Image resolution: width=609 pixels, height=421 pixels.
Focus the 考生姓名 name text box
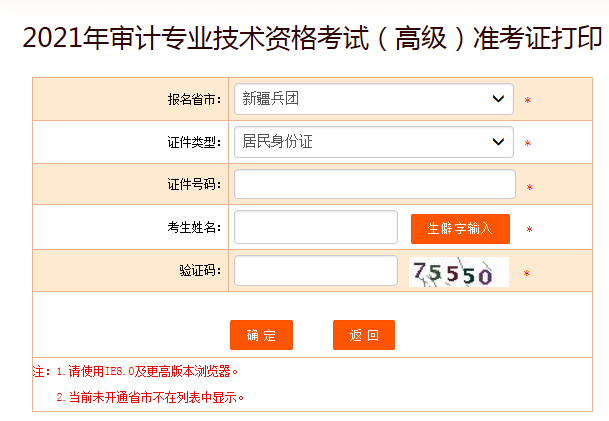[315, 228]
